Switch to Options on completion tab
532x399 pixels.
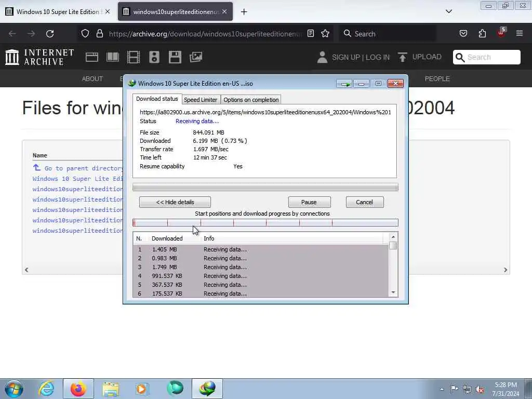coord(251,100)
